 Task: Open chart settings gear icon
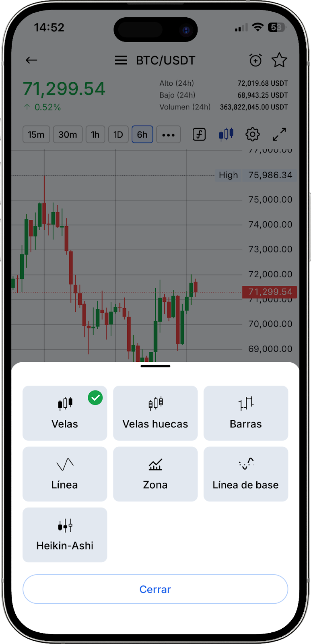point(253,134)
